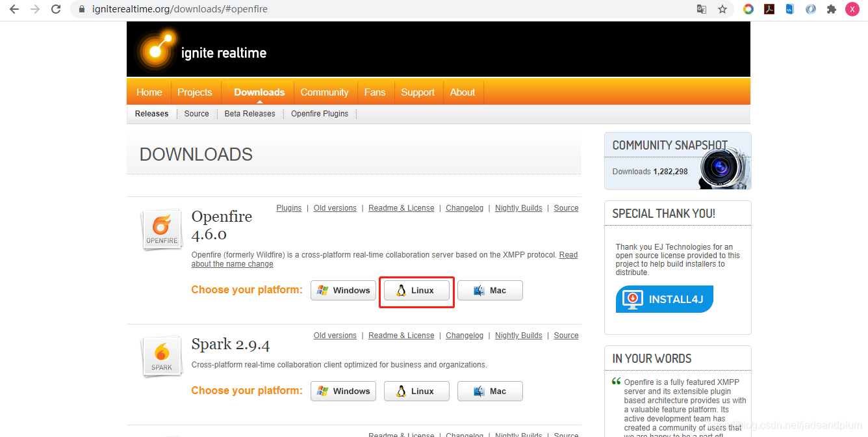Click the Openfire product icon
The width and height of the screenshot is (868, 437).
tap(161, 230)
